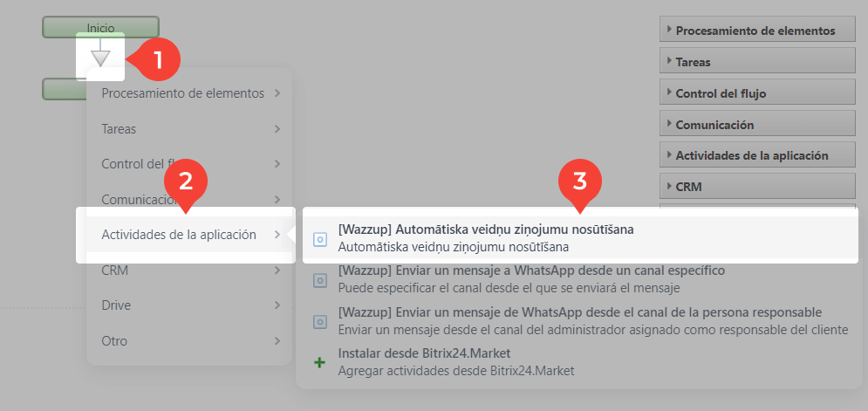868x411 pixels.
Task: Expand the Comunicación section in the right panel
Action: (756, 125)
